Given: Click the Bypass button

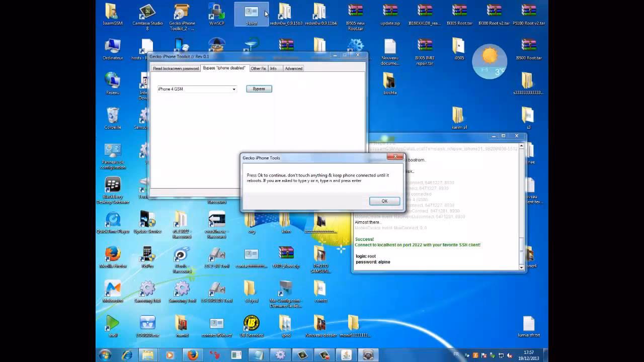Looking at the screenshot, I should [x=259, y=88].
